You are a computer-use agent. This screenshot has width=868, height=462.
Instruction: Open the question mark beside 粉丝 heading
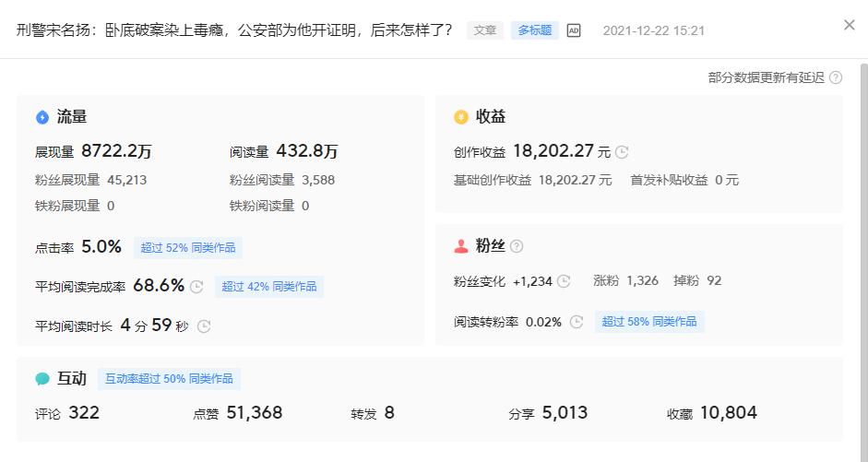tap(516, 246)
